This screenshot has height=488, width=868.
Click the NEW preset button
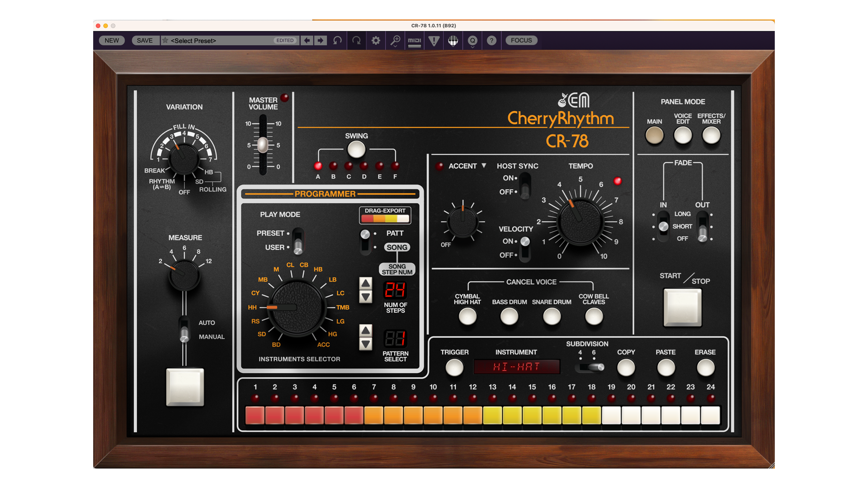(x=112, y=40)
